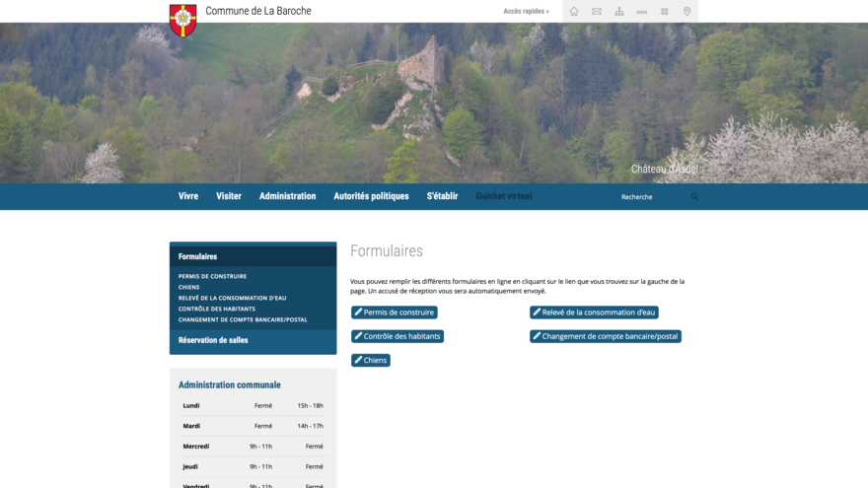Open Relevé de la consommation d'eau sidebar entry
This screenshot has width=868, height=488.
coord(232,298)
